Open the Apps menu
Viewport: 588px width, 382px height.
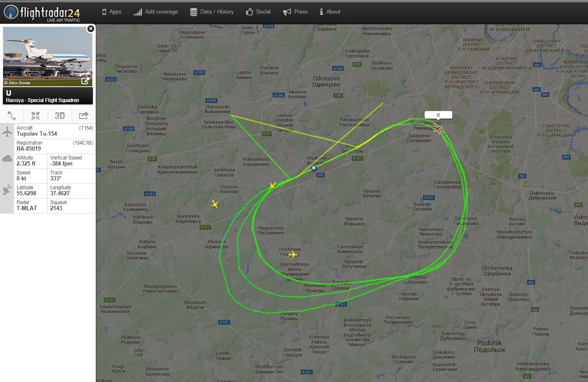click(x=112, y=12)
